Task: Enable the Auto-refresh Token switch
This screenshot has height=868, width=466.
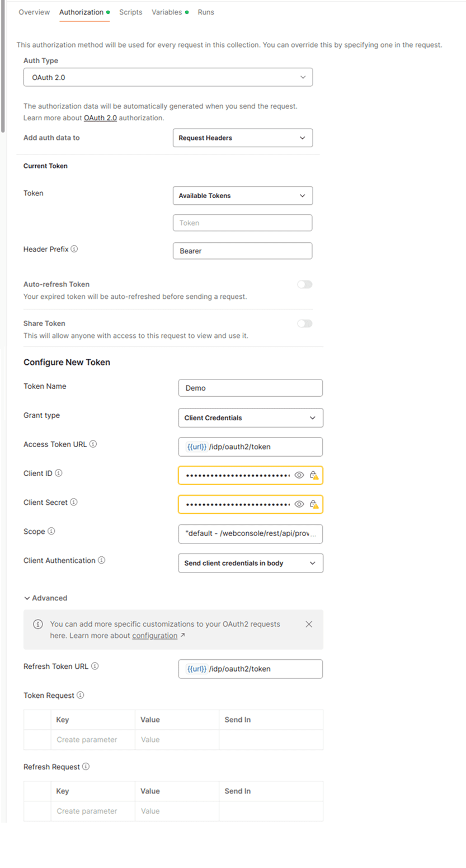Action: (x=304, y=284)
